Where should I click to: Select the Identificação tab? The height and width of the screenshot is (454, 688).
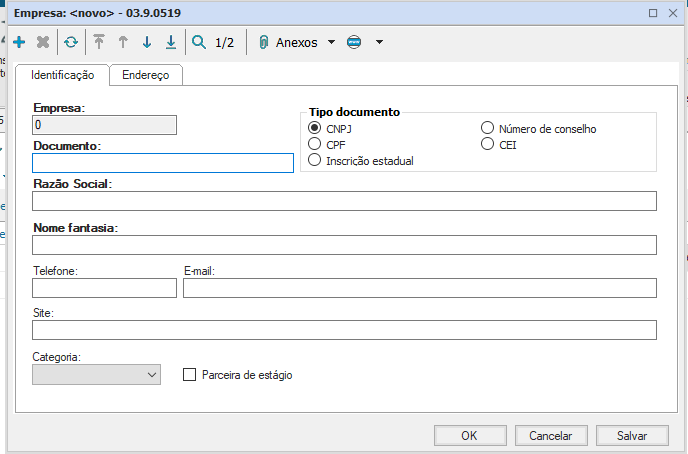click(62, 75)
